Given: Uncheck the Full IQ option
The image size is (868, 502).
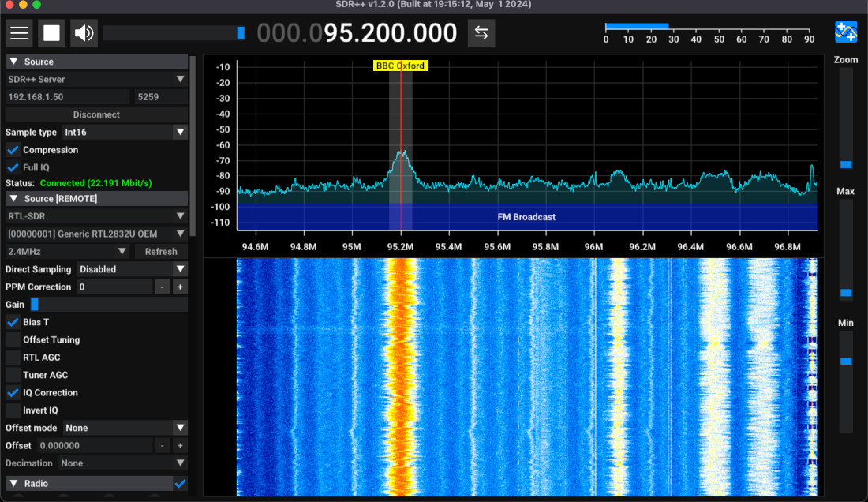Looking at the screenshot, I should pos(13,167).
